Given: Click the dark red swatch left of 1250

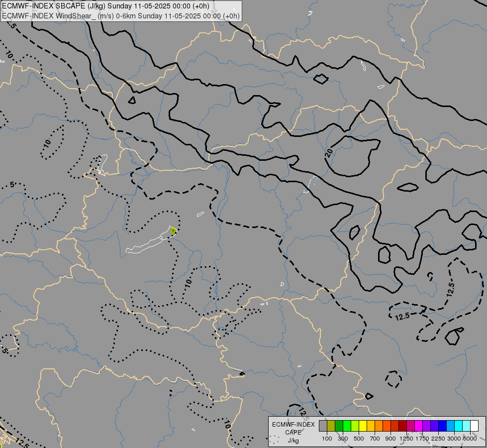Looking at the screenshot, I should click(403, 426).
